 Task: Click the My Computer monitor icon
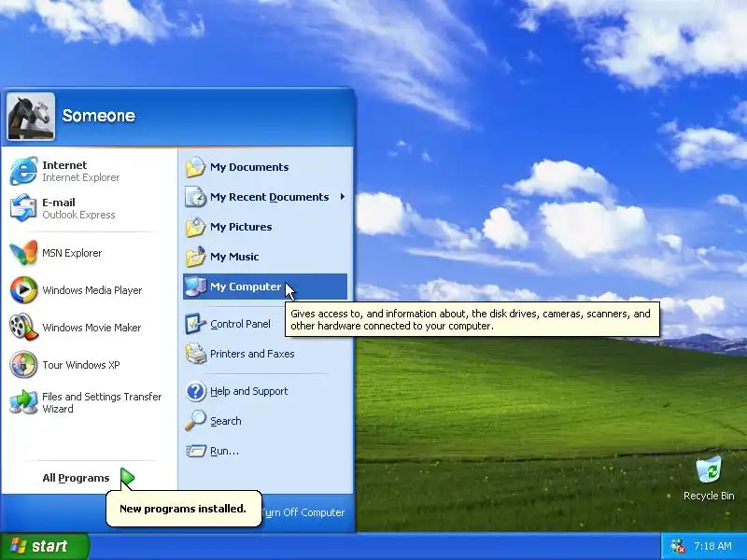[195, 287]
